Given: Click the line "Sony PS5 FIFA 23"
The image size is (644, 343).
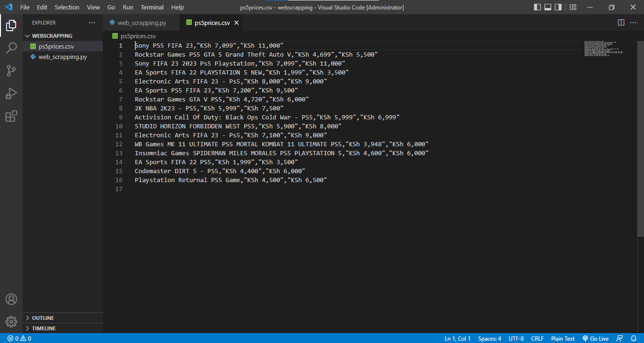Looking at the screenshot, I should click(x=209, y=45).
